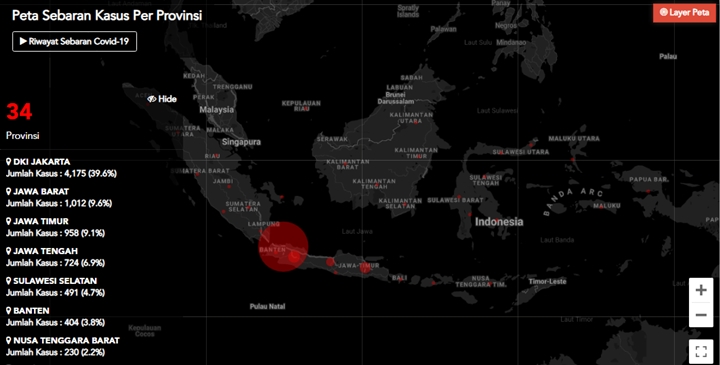Click the LAMPUNG map label
Image resolution: width=720 pixels, height=365 pixels.
(x=264, y=224)
